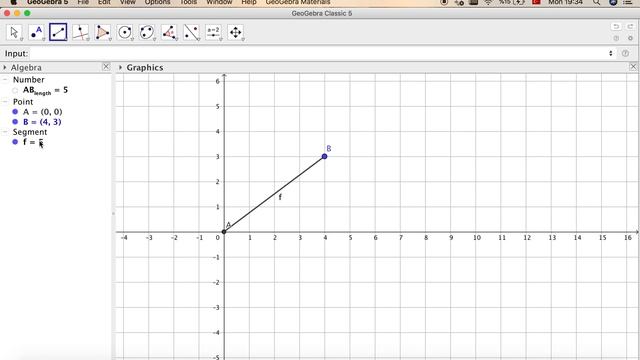The width and height of the screenshot is (640, 360).
Task: Open the Tools menu
Action: (188, 2)
